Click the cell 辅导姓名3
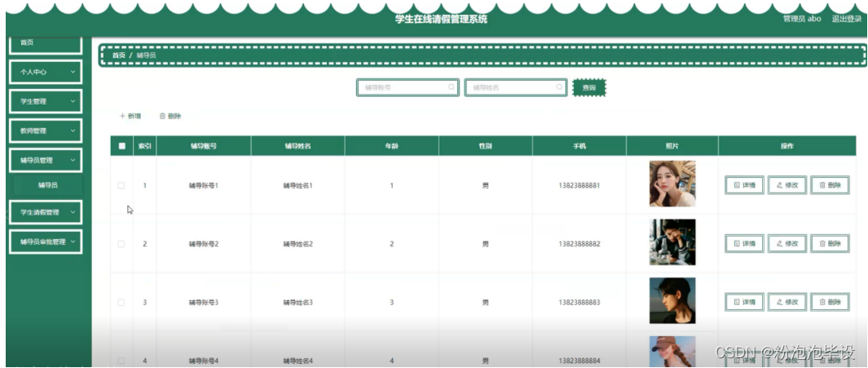The height and width of the screenshot is (368, 868). pos(297,303)
